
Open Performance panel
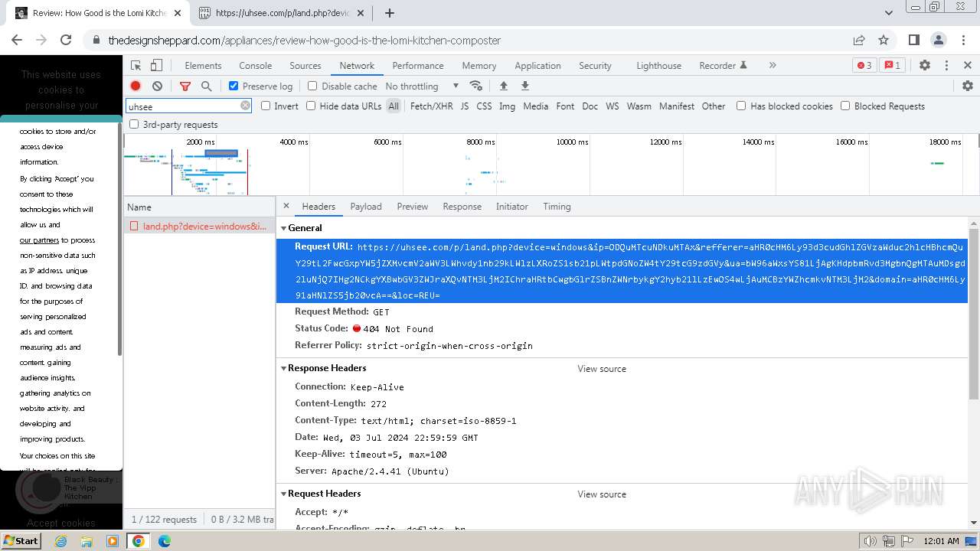tap(418, 66)
